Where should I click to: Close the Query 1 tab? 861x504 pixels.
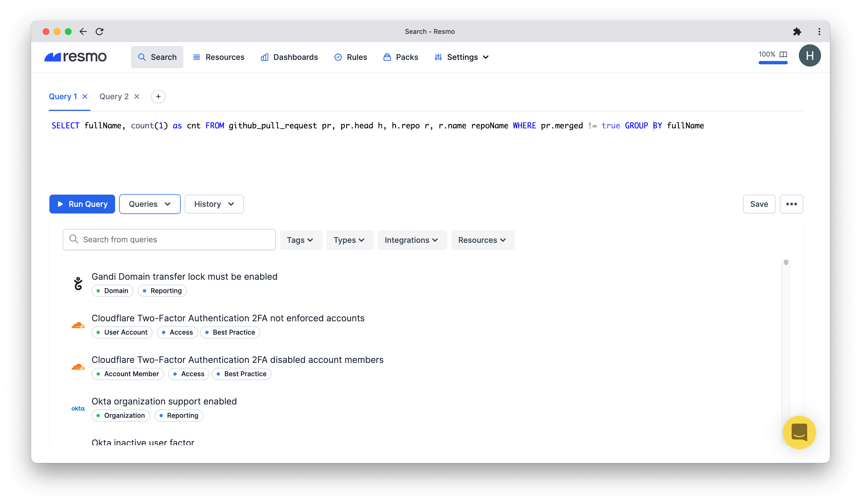[85, 97]
